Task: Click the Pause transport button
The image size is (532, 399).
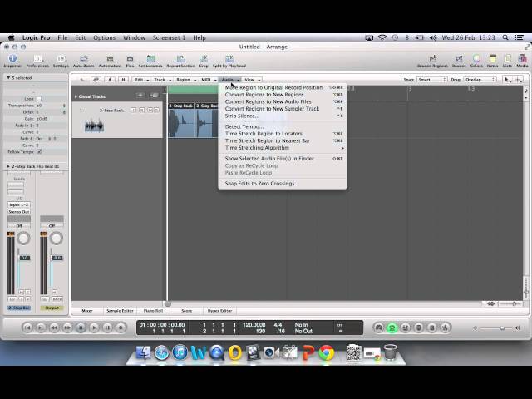Action: point(107,328)
